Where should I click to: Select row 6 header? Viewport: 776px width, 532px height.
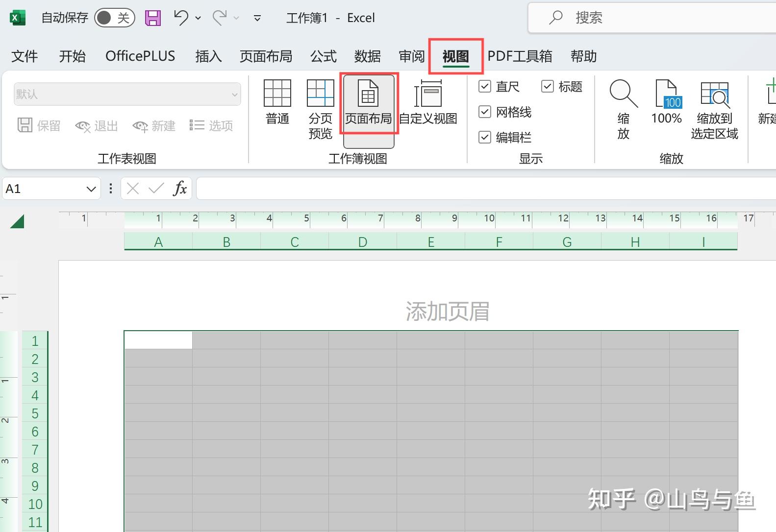tap(35, 431)
